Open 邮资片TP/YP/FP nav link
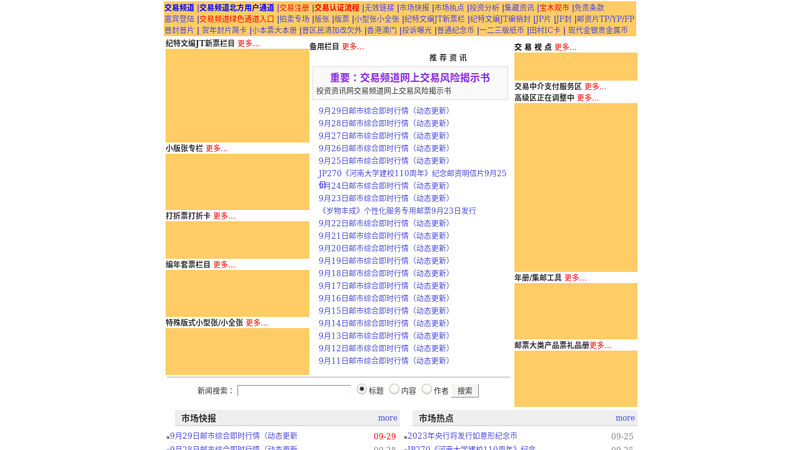The image size is (800, 450). [x=606, y=19]
